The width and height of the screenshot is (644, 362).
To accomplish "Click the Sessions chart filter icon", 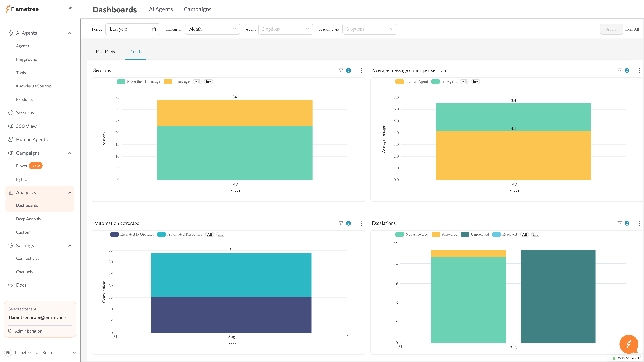I will click(341, 70).
